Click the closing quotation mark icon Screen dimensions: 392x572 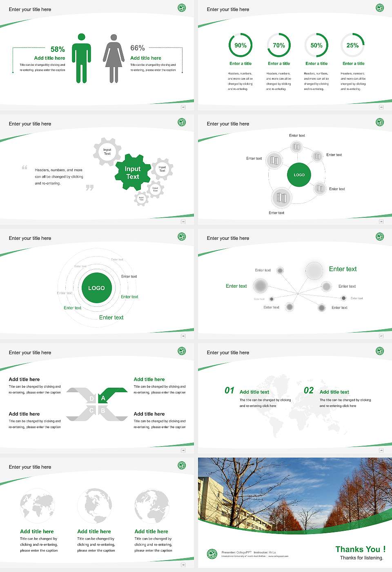click(x=90, y=188)
